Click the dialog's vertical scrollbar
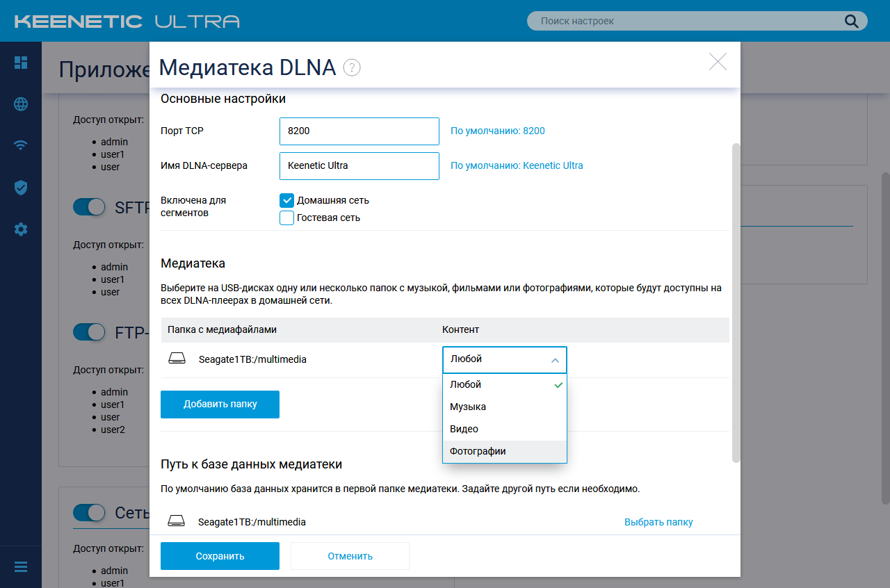The width and height of the screenshot is (890, 588). pos(736,302)
